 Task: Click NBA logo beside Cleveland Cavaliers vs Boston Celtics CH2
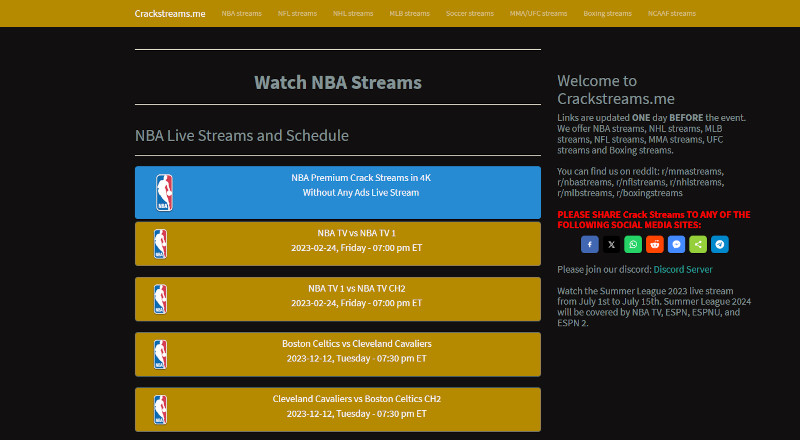[160, 410]
